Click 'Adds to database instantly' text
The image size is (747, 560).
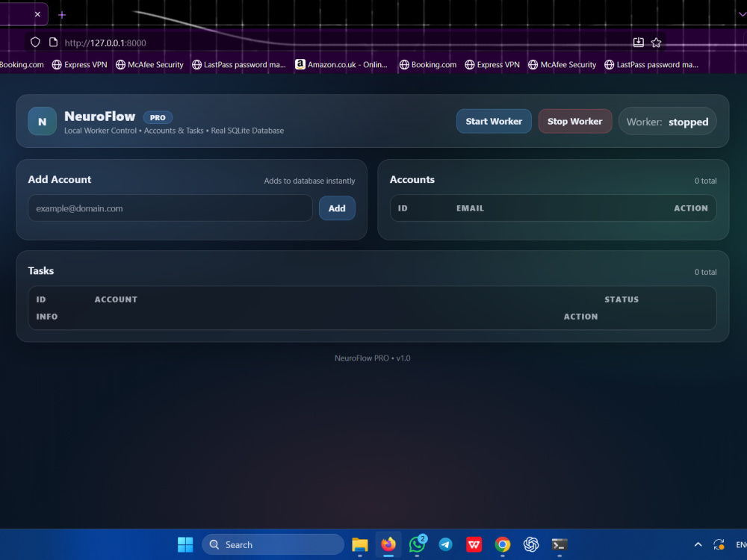309,181
